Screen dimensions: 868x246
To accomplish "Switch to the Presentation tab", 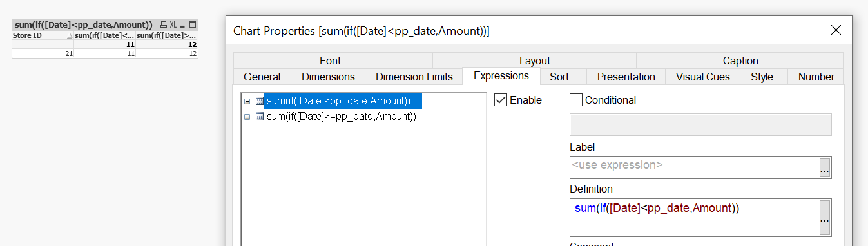I will click(x=626, y=77).
